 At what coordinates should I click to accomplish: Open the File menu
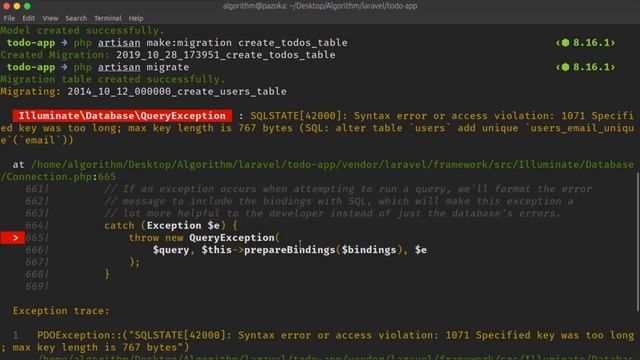point(9,18)
